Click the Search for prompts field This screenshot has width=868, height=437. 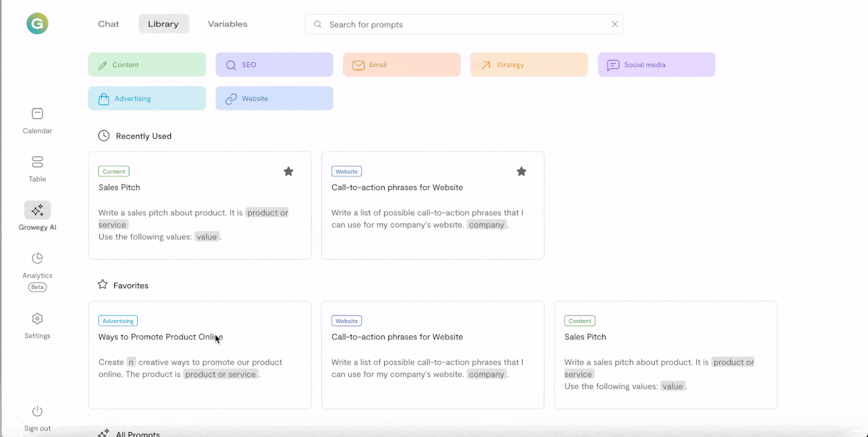pyautogui.click(x=464, y=24)
